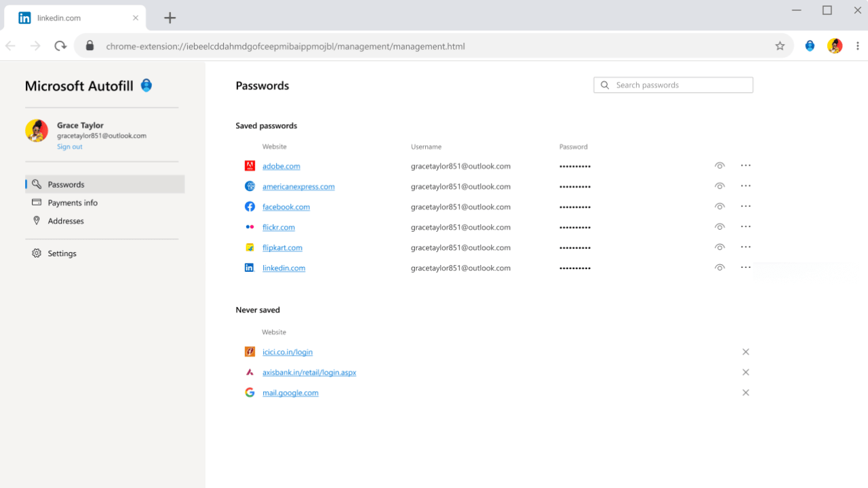Open the facebook.com link
Viewport: 868px width, 488px height.
tap(286, 207)
